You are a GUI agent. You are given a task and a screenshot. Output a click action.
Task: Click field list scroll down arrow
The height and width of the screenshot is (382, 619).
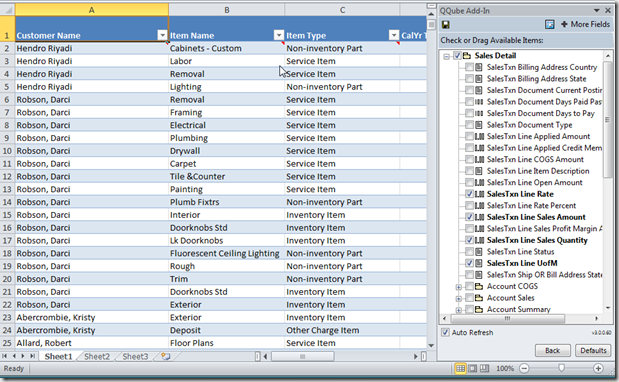click(608, 308)
